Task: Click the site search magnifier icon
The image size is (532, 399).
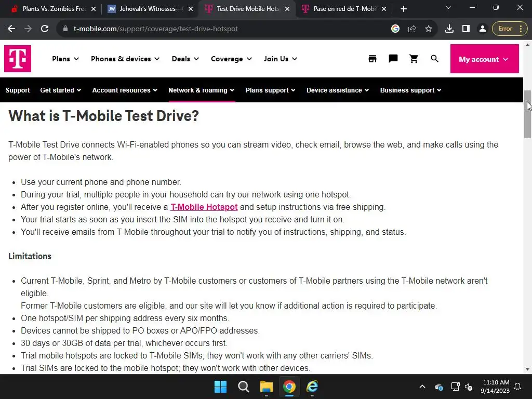Action: tap(435, 59)
